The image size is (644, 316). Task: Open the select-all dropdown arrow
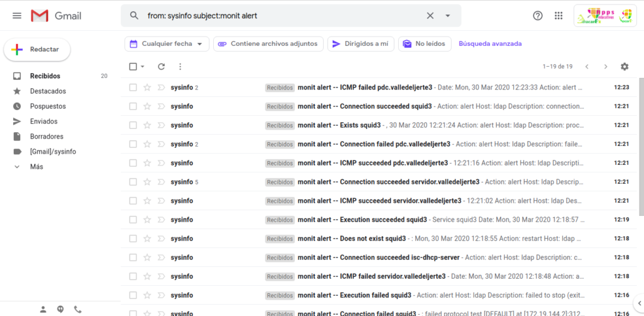pos(143,67)
